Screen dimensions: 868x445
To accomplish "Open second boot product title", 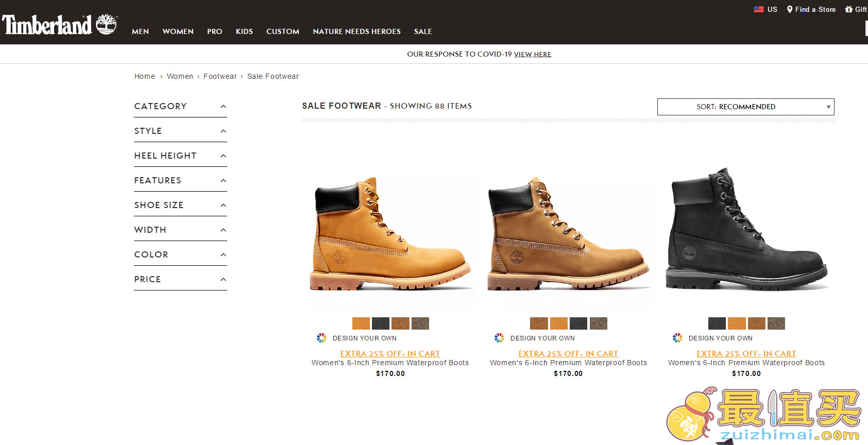I will [x=568, y=363].
